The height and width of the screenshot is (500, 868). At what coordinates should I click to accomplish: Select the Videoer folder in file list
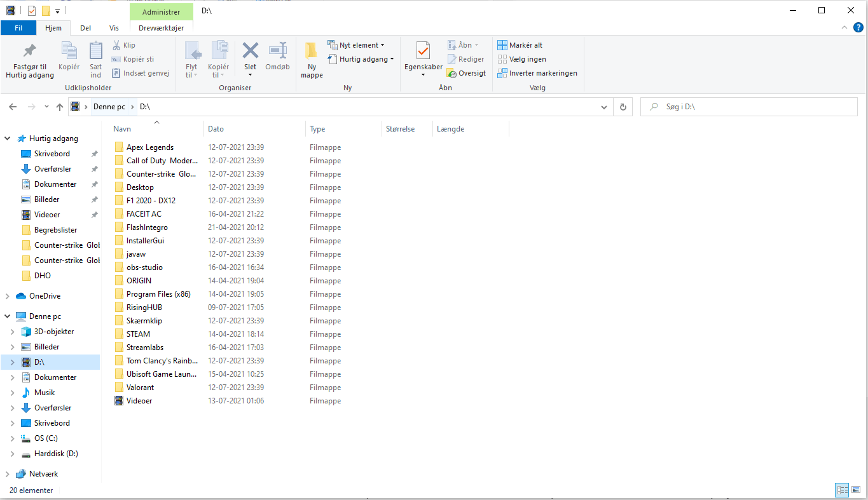click(139, 401)
